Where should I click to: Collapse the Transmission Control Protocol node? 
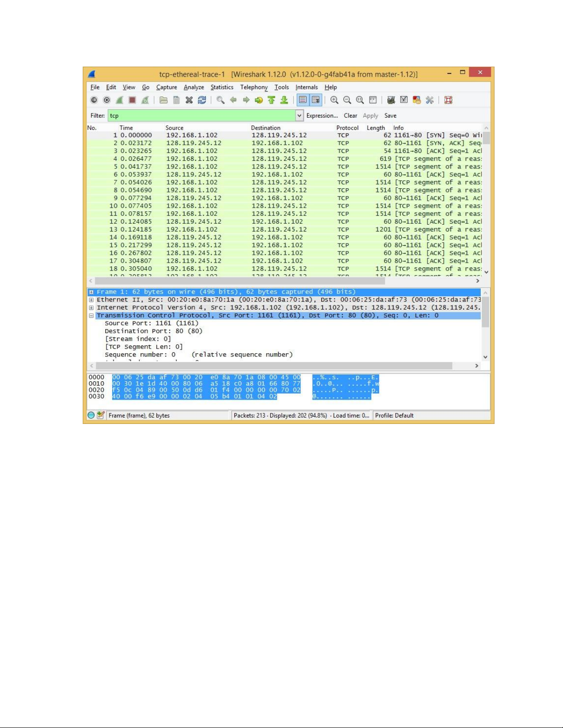[x=91, y=316]
